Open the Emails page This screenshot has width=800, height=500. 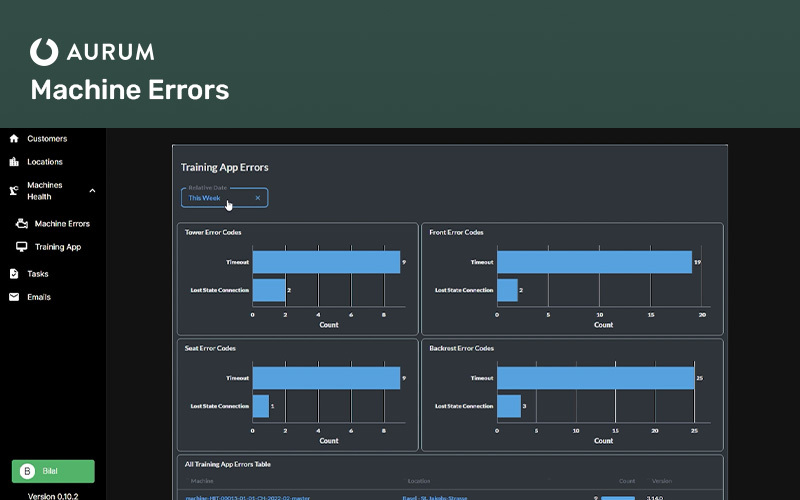39,297
